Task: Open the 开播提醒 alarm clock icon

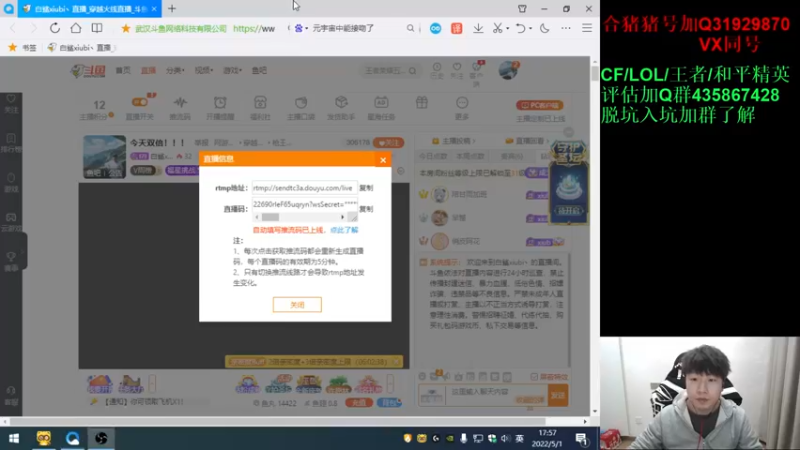Action: click(x=220, y=108)
